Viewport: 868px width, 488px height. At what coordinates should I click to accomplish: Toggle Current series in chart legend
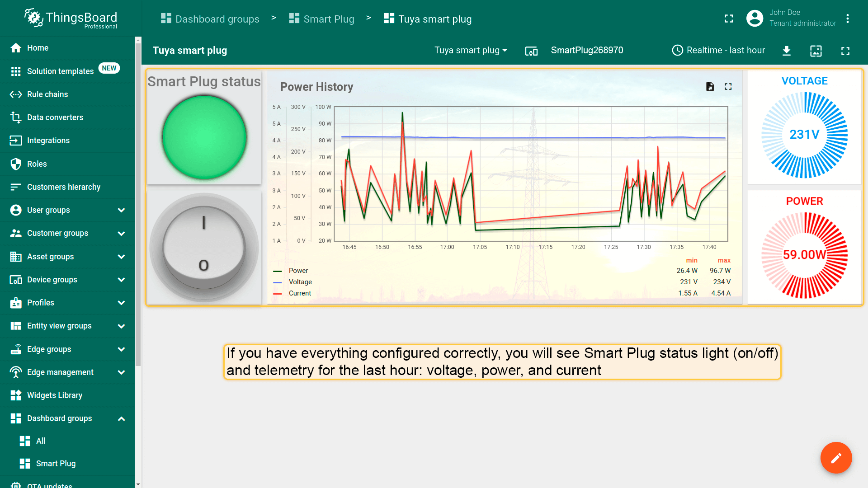(300, 293)
